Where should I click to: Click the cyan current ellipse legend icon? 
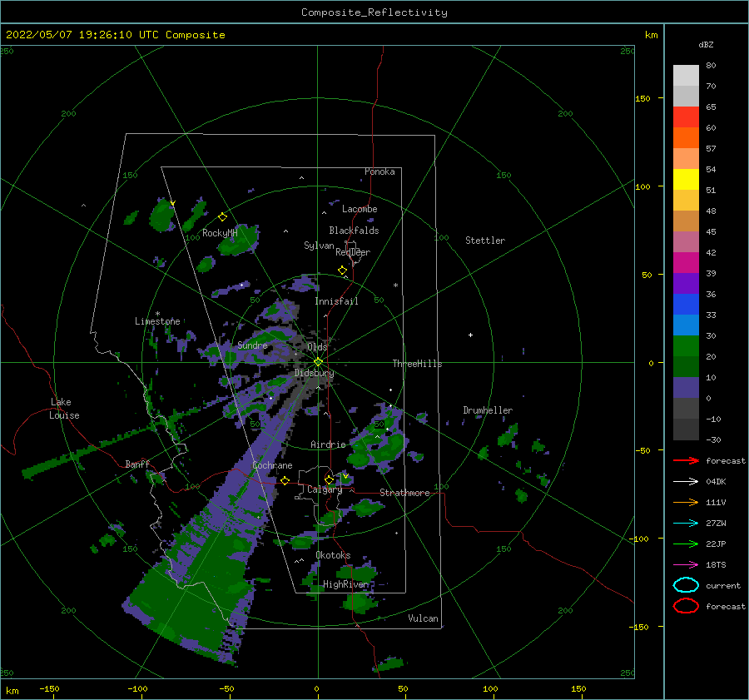[x=686, y=585]
